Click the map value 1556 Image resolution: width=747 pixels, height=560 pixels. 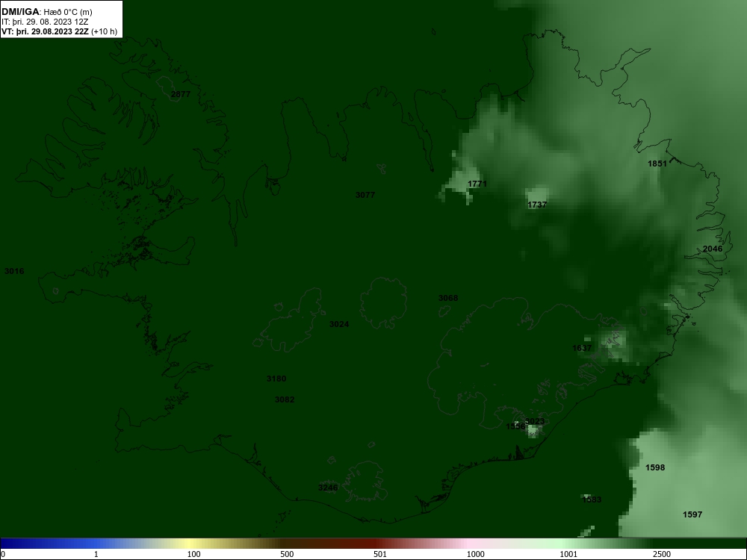click(x=515, y=426)
